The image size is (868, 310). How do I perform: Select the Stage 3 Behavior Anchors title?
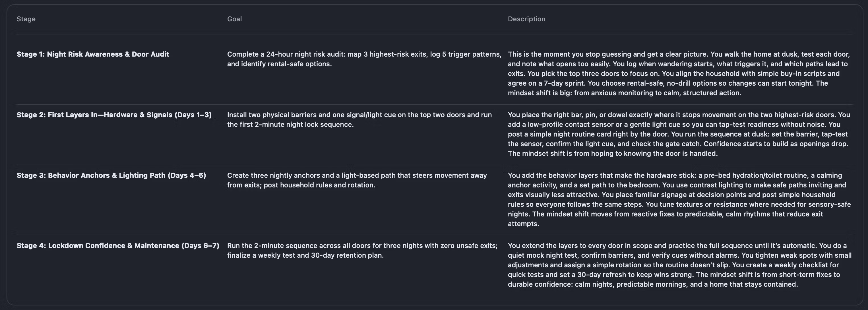[111, 175]
